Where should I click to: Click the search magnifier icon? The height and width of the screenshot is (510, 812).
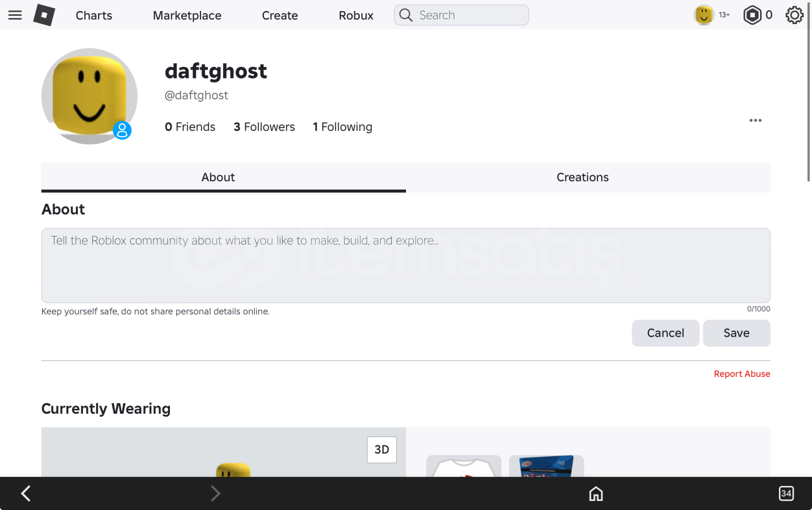click(x=406, y=15)
